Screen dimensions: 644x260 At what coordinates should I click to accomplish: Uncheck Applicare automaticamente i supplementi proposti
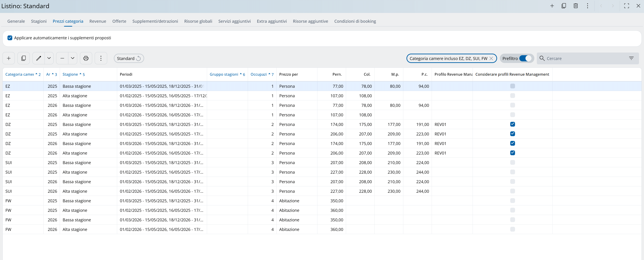[x=10, y=38]
